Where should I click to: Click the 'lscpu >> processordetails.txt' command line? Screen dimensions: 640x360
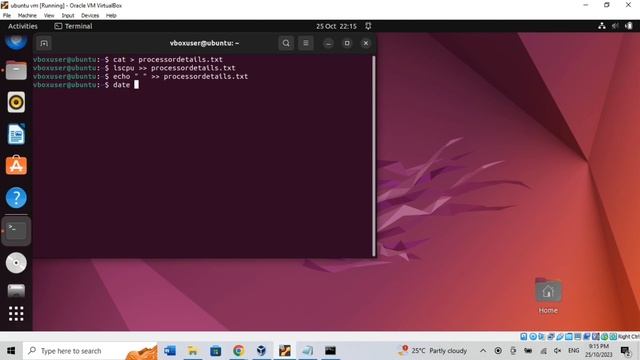[x=134, y=68]
